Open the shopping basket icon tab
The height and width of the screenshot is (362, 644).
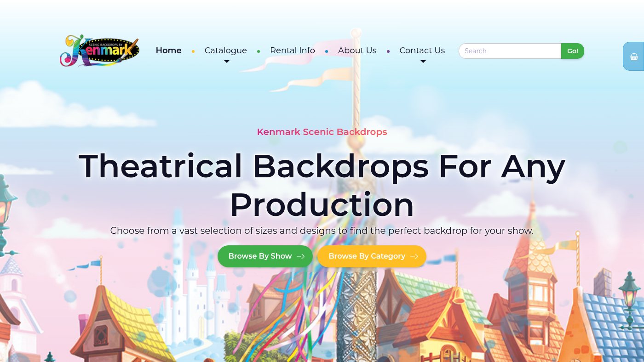634,57
